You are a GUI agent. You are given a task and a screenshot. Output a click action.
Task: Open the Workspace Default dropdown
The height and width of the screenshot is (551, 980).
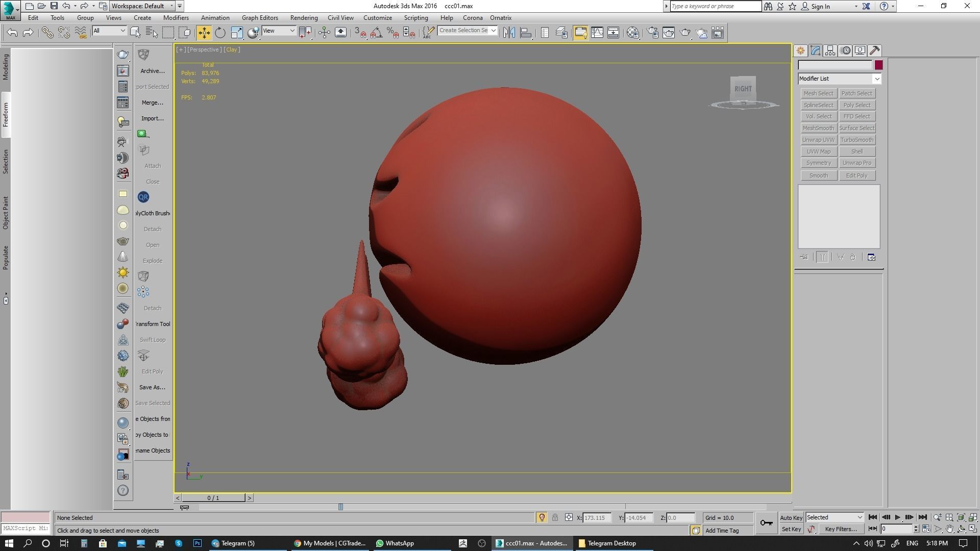(142, 6)
